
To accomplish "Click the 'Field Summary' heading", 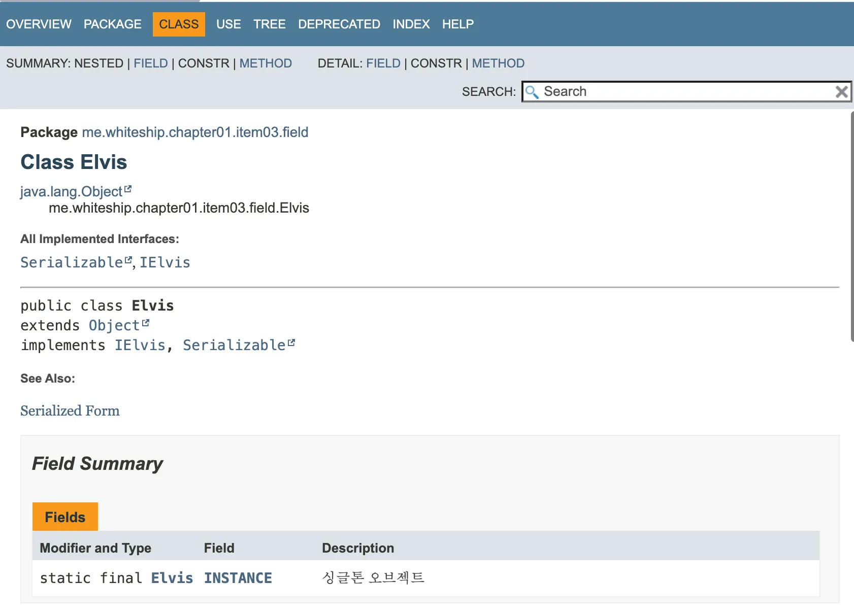I will (x=97, y=463).
